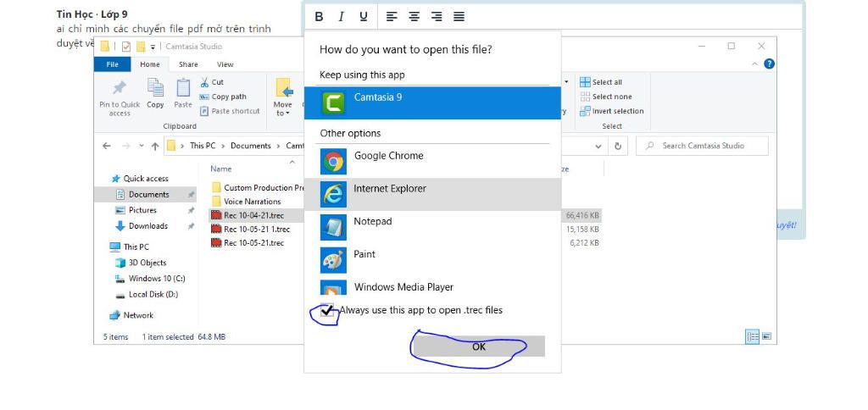Open Quick Access Toolbar customize arrow
This screenshot has width=868, height=410.
(153, 47)
